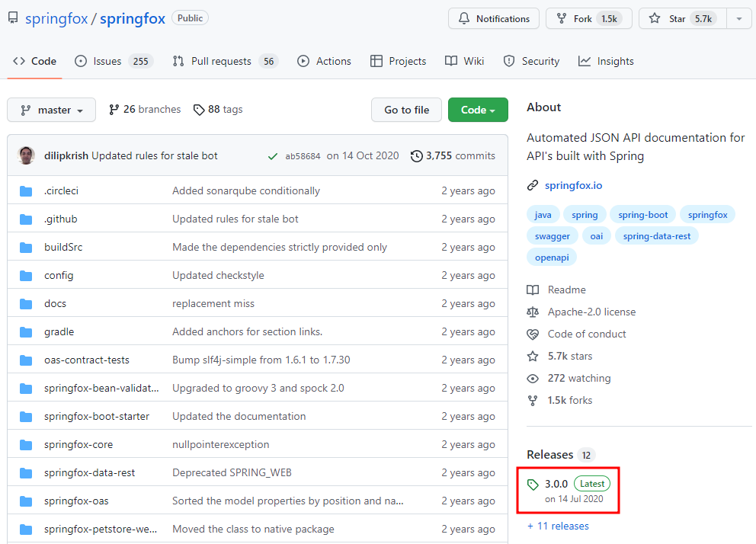Open 'Added sonarqube conditionally' commit message
The height and width of the screenshot is (544, 756).
point(246,190)
